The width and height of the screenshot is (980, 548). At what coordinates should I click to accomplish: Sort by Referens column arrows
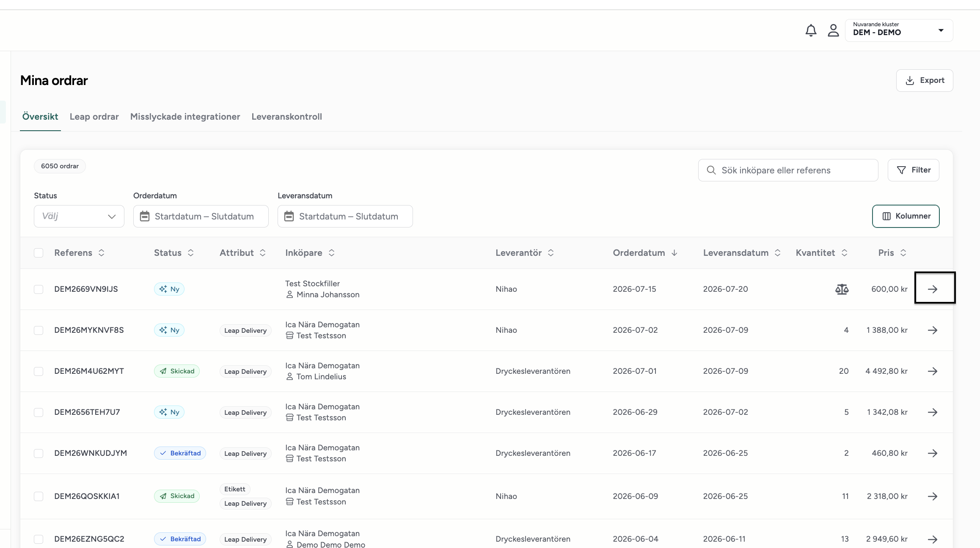(102, 253)
